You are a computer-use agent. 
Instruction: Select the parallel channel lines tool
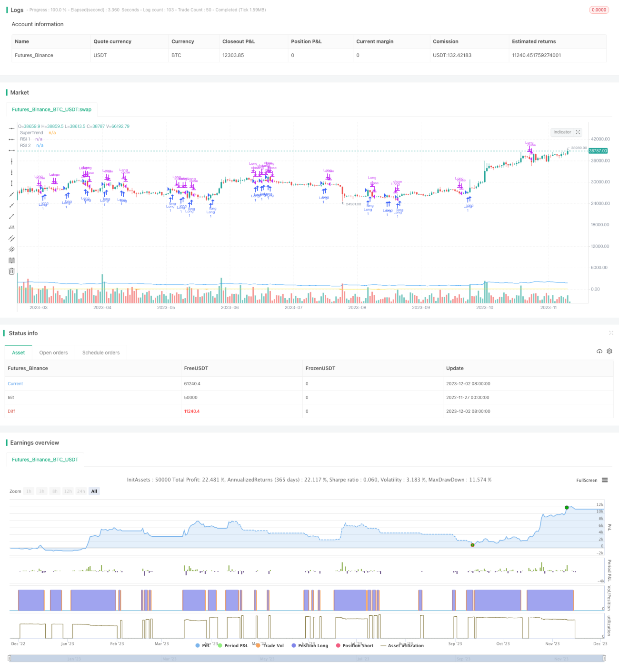tap(11, 238)
